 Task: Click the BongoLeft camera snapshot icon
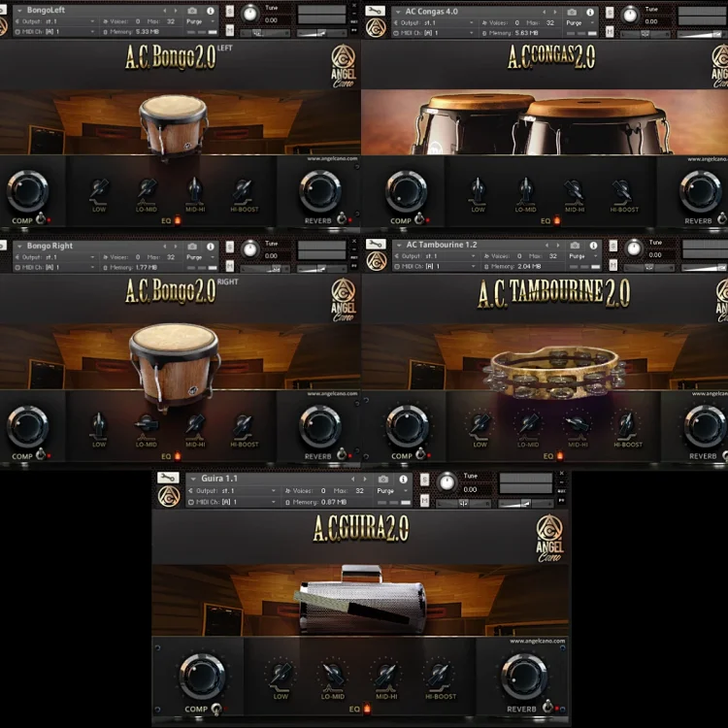point(192,11)
